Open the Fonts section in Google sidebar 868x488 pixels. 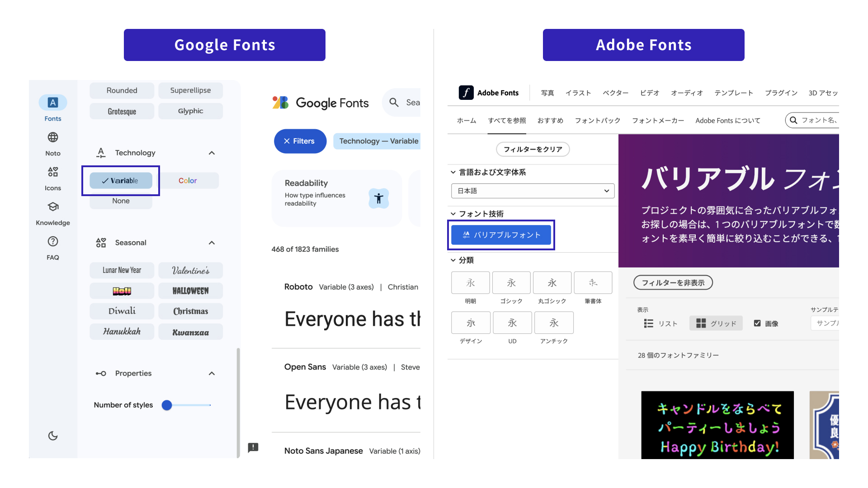[53, 108]
